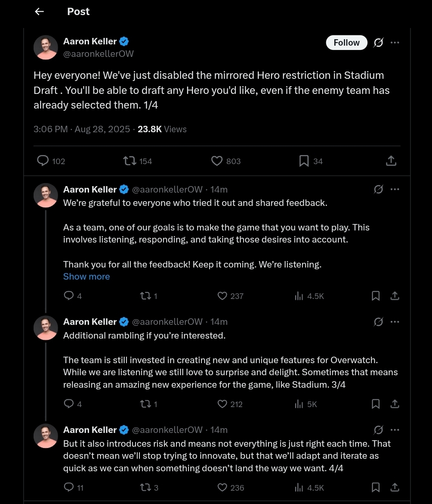Repost the main post with 154 reposts
Screen dimensions: 432x504
pyautogui.click(x=130, y=161)
